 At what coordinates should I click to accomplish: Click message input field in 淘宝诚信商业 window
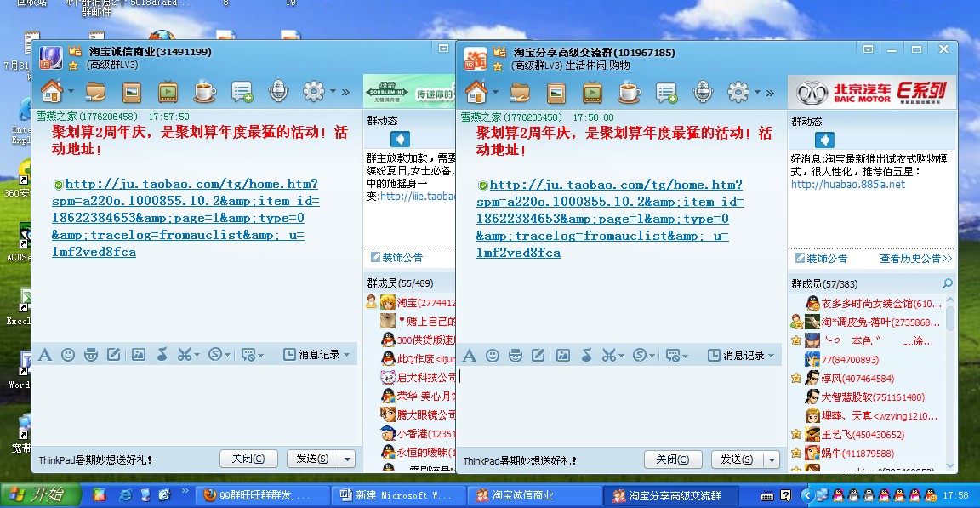(x=197, y=404)
